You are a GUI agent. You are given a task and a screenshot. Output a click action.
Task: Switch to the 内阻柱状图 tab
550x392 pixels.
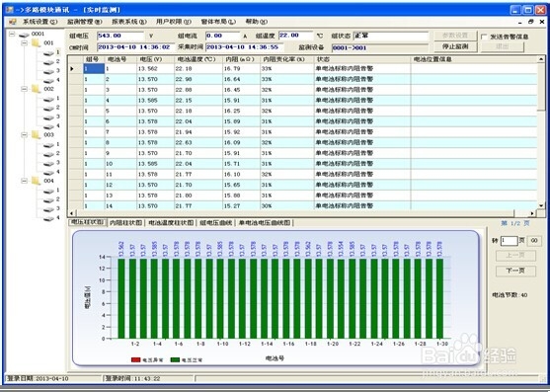pos(125,223)
